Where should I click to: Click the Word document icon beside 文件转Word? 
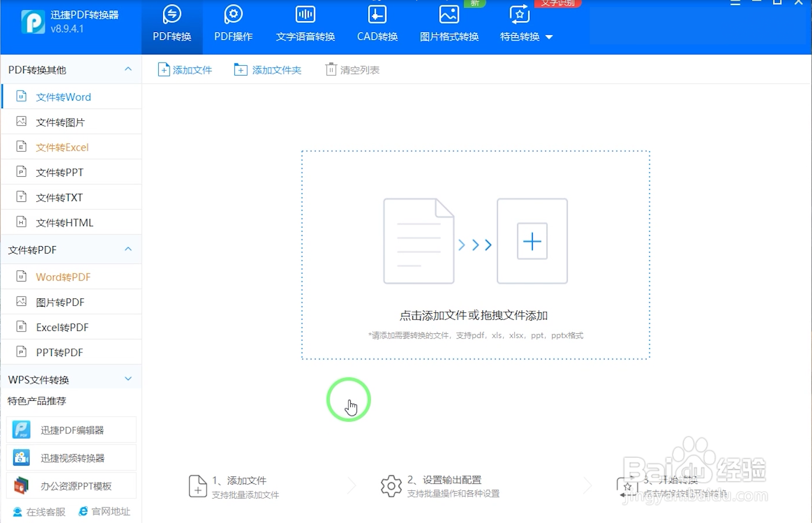pyautogui.click(x=22, y=96)
